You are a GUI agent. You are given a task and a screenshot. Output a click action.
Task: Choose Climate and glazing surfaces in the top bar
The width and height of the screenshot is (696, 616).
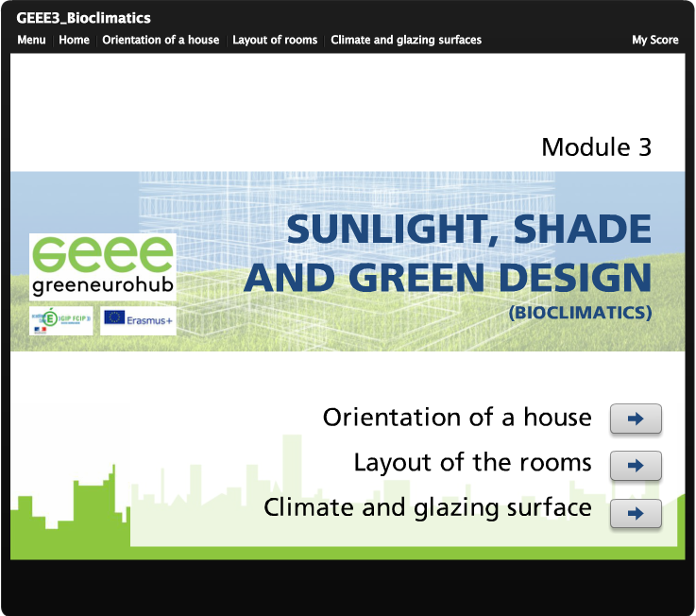click(406, 40)
